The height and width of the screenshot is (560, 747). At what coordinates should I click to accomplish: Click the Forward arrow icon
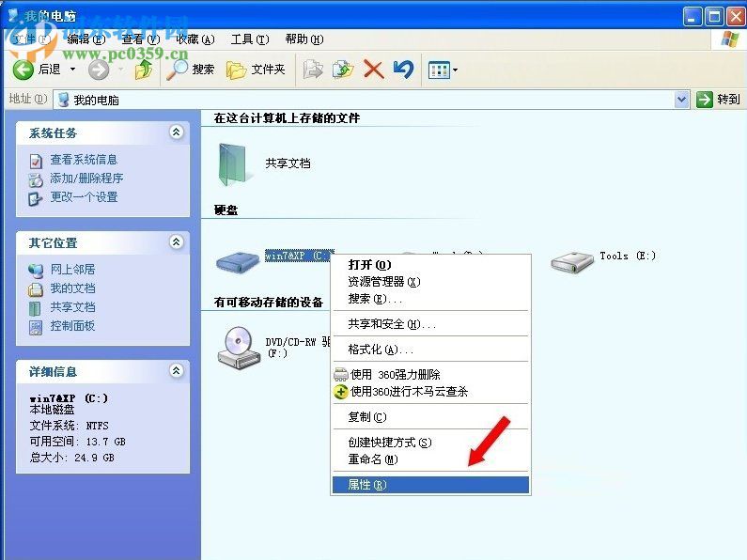coord(99,70)
